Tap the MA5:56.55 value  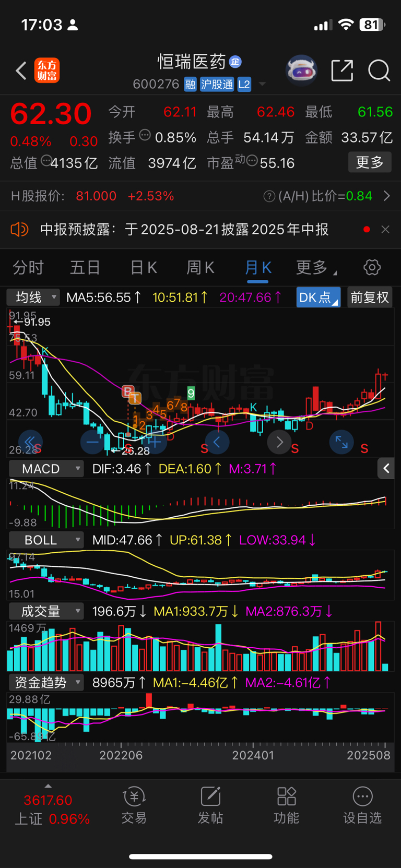[x=104, y=298]
